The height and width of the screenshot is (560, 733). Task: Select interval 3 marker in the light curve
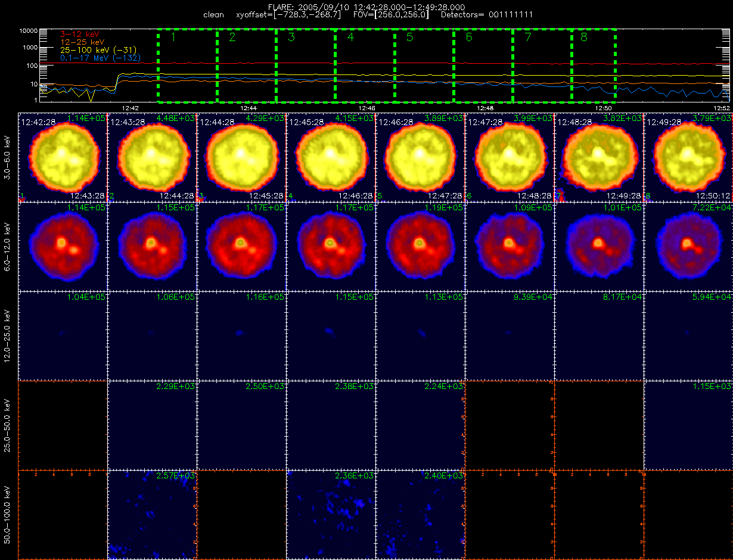tap(291, 38)
